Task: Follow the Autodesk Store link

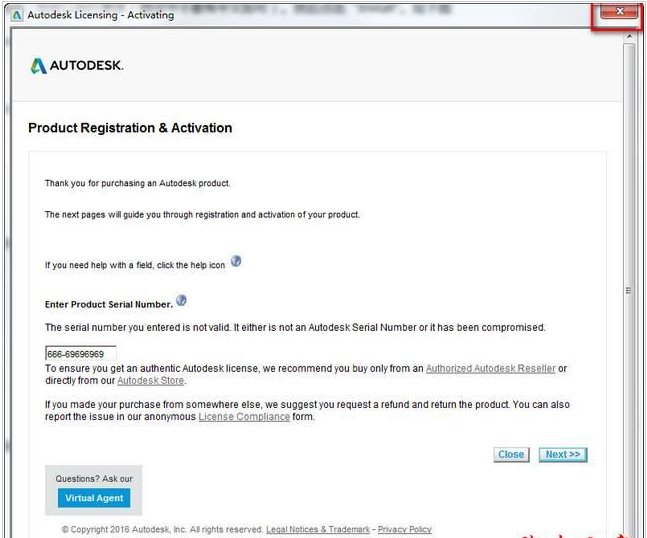Action: [x=151, y=381]
